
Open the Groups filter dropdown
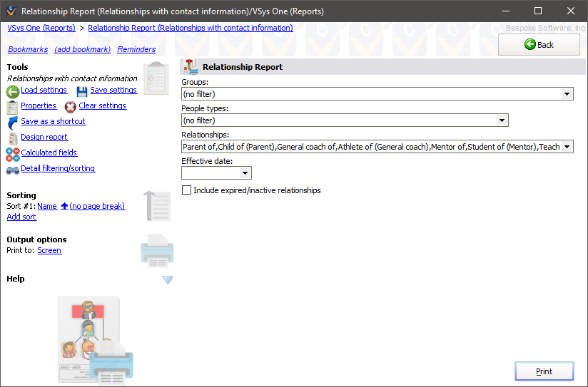tap(567, 93)
